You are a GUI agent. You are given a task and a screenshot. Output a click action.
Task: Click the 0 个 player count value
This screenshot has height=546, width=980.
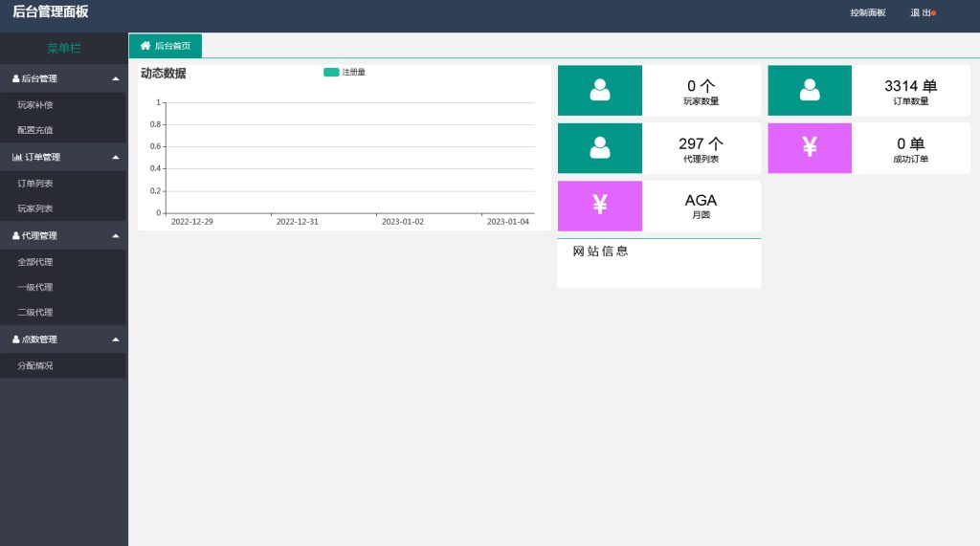701,86
